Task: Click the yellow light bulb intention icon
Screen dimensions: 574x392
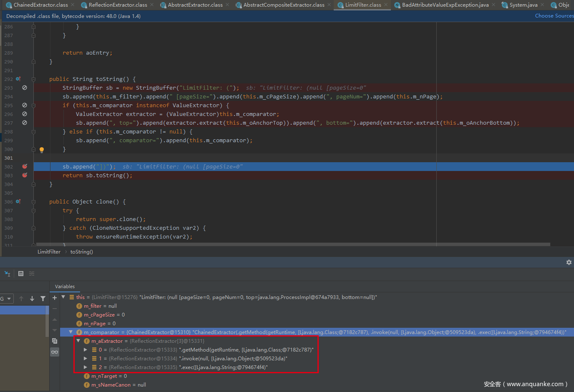Action: [42, 150]
